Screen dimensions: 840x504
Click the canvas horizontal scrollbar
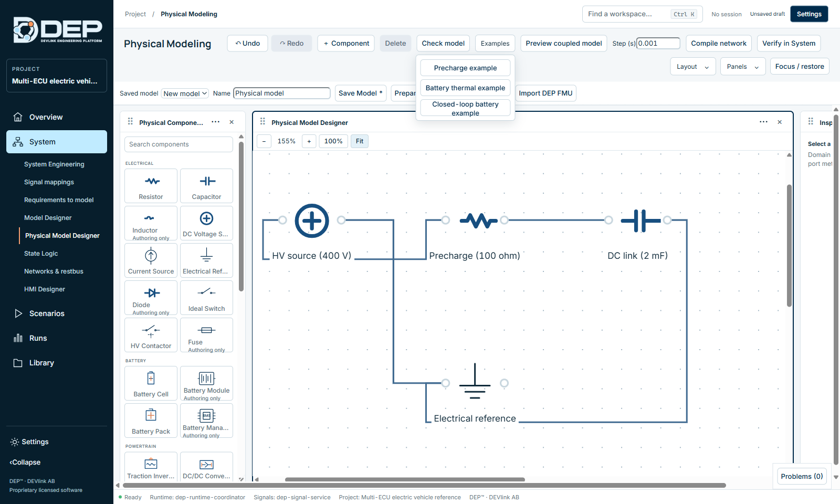click(405, 479)
